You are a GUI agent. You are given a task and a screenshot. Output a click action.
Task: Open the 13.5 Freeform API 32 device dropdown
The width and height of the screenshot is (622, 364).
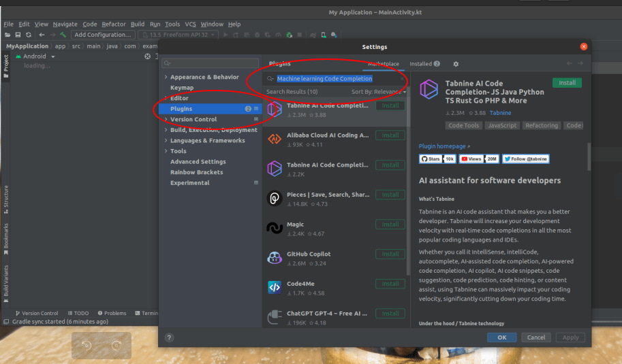tap(178, 35)
